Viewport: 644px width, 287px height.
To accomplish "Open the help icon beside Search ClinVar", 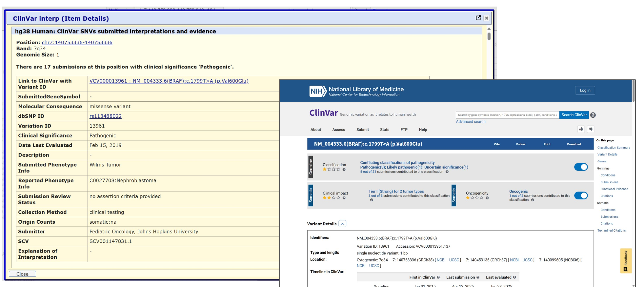I will tap(593, 115).
